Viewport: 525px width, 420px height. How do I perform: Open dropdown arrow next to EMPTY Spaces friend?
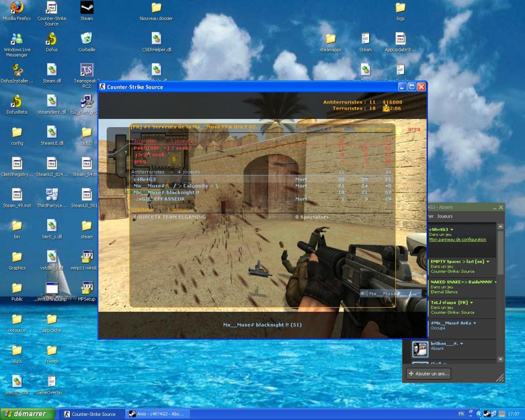click(x=488, y=262)
